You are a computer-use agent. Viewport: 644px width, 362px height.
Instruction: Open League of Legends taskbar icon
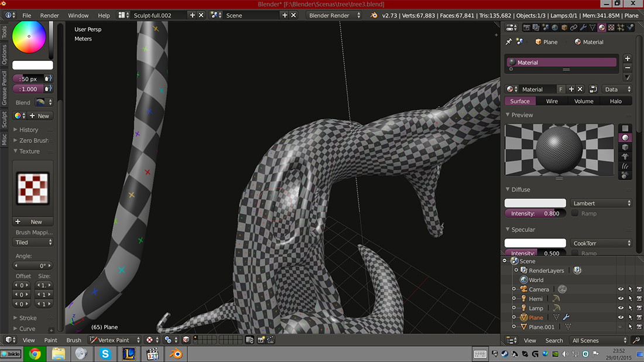point(129,354)
